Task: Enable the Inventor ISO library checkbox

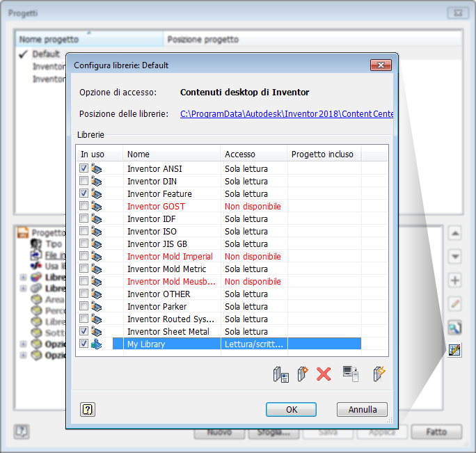Action: pyautogui.click(x=84, y=231)
